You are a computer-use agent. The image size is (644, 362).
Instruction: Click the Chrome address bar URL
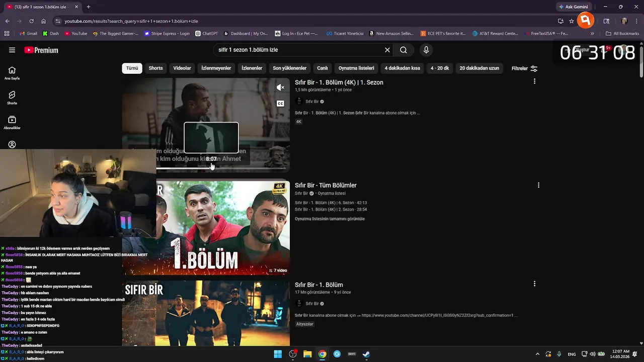pos(131,21)
